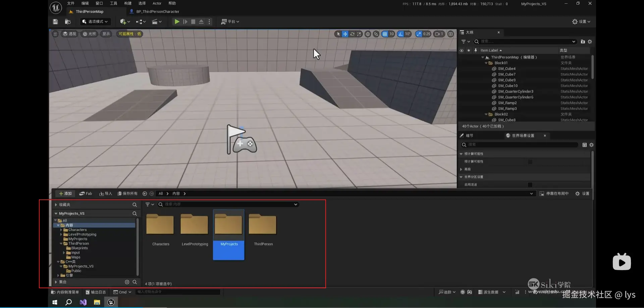Click the Windows Start button
Screen dimensions: 644x308
[x=55, y=302]
